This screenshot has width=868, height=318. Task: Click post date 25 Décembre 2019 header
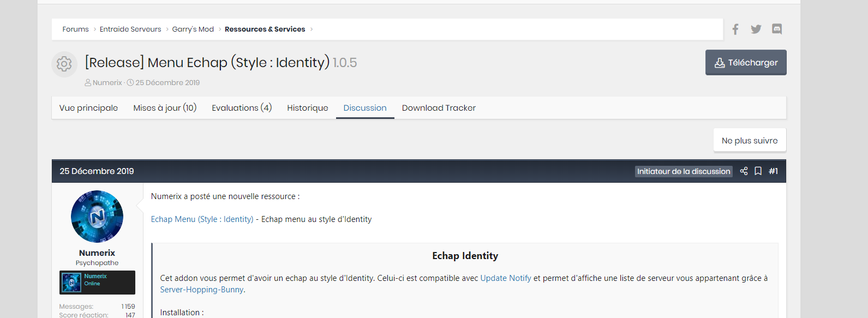tap(97, 171)
